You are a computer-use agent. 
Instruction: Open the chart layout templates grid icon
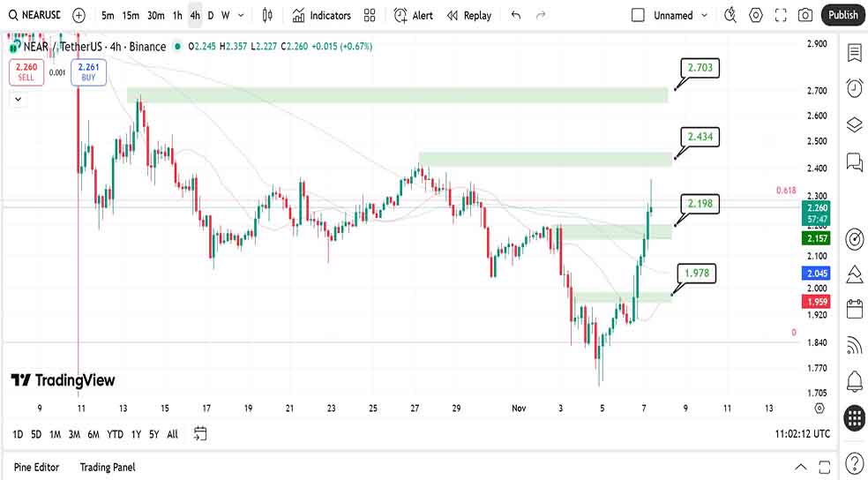pyautogui.click(x=370, y=15)
